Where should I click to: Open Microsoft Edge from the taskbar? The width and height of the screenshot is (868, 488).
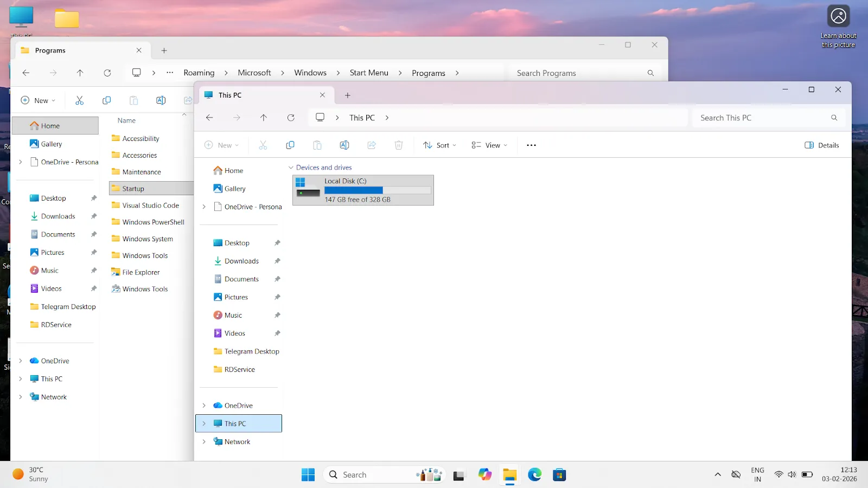tap(535, 475)
